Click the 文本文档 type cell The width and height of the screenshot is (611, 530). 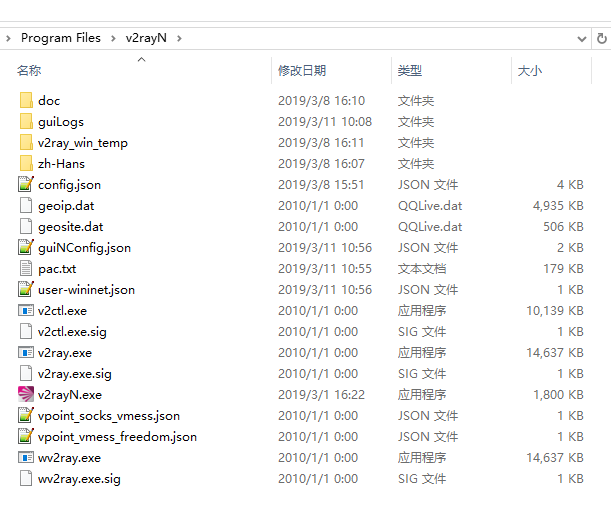(x=422, y=269)
